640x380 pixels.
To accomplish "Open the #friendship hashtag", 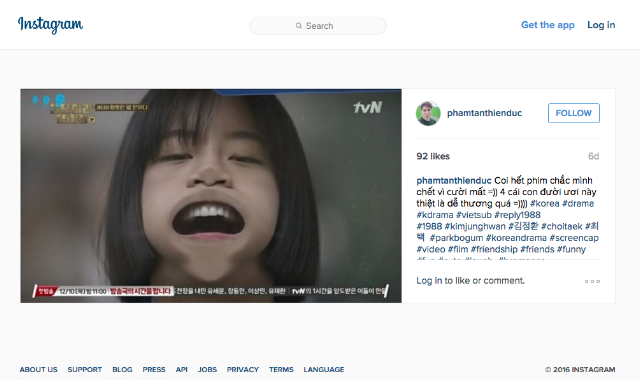I will pos(494,249).
